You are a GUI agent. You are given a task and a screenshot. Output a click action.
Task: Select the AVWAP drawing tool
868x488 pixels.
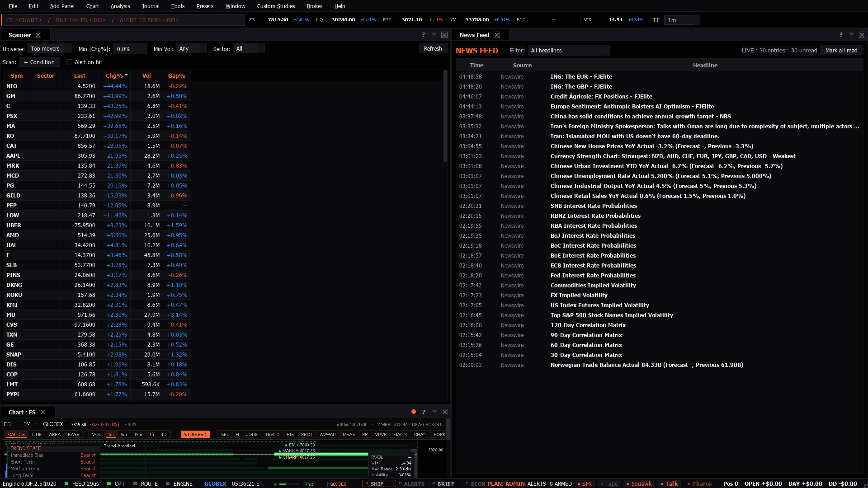pyautogui.click(x=328, y=434)
